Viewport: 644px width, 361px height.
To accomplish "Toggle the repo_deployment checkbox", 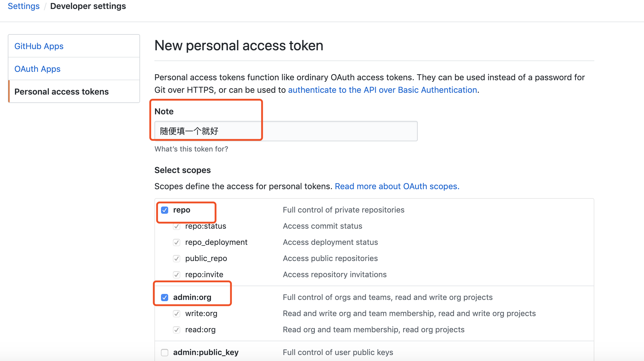I will [177, 242].
